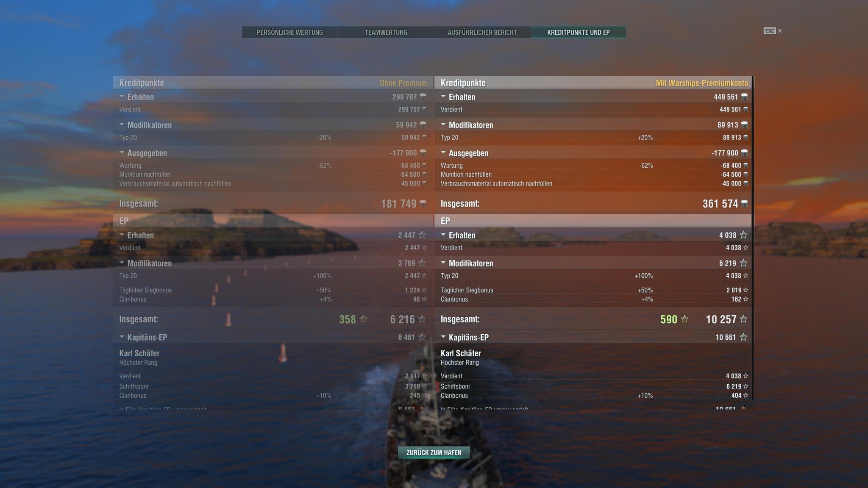Click the credits icon beside 181 749 total
The height and width of the screenshot is (488, 868).
[423, 204]
